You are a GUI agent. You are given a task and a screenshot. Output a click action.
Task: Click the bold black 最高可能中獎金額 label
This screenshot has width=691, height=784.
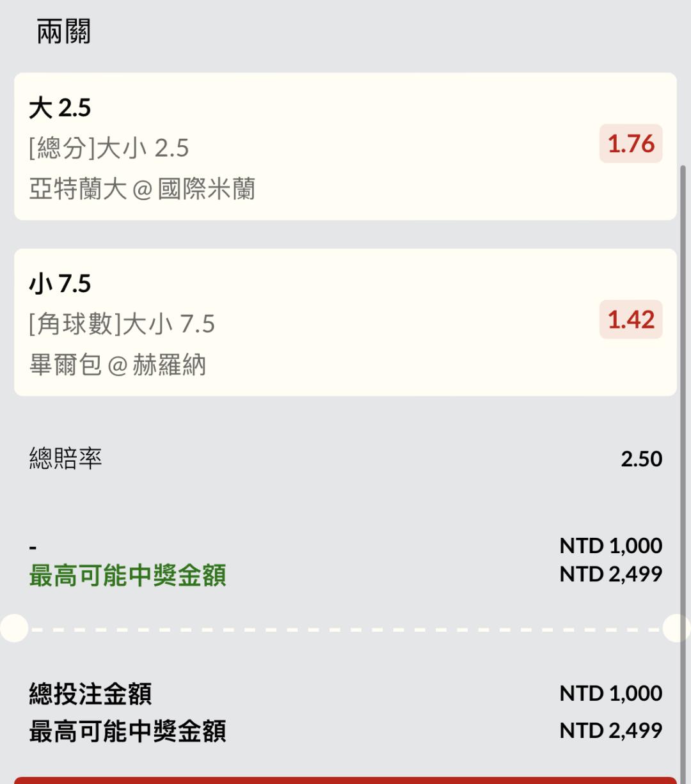click(x=127, y=731)
